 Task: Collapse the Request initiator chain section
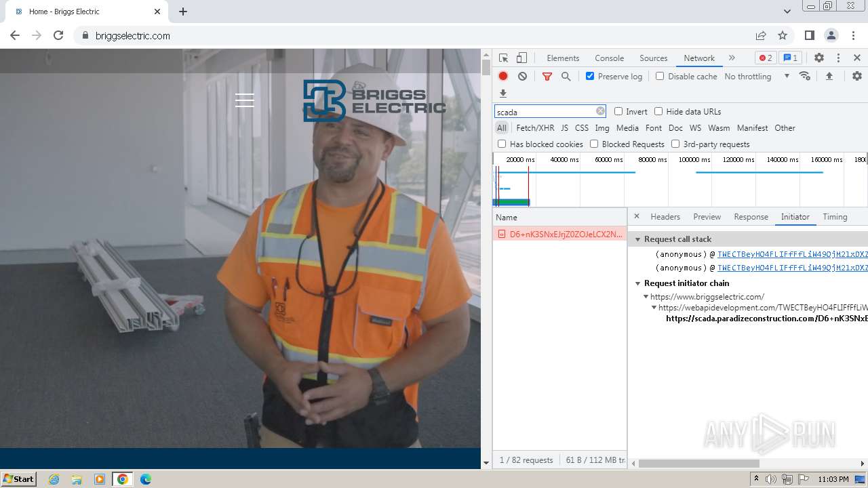click(637, 283)
